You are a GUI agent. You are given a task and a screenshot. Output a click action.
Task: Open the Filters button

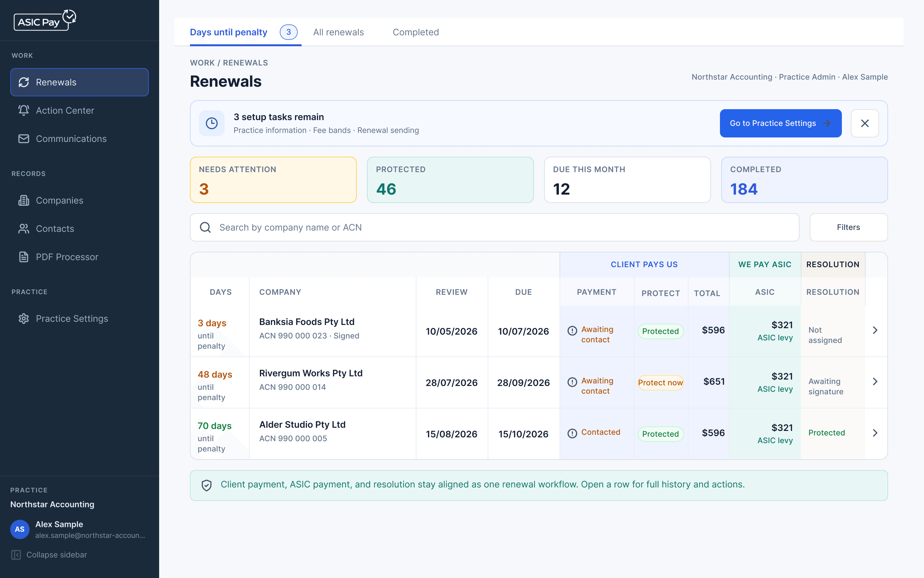848,227
